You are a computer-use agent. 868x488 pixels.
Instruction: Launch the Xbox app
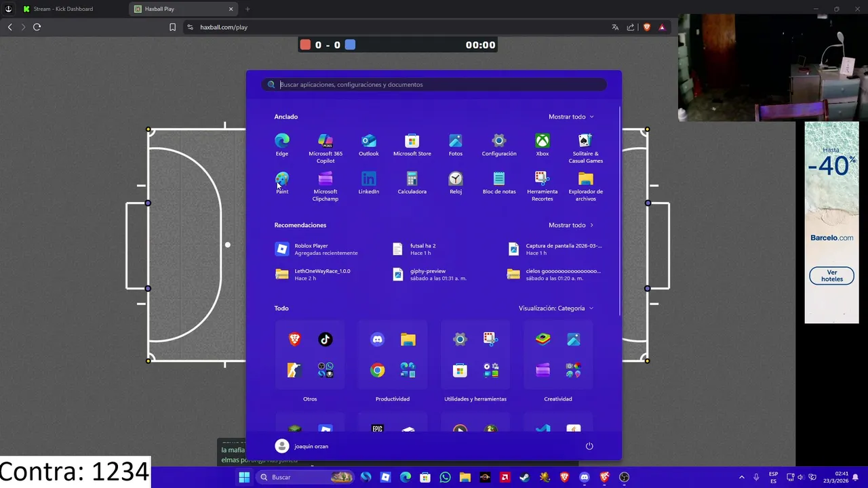point(542,144)
